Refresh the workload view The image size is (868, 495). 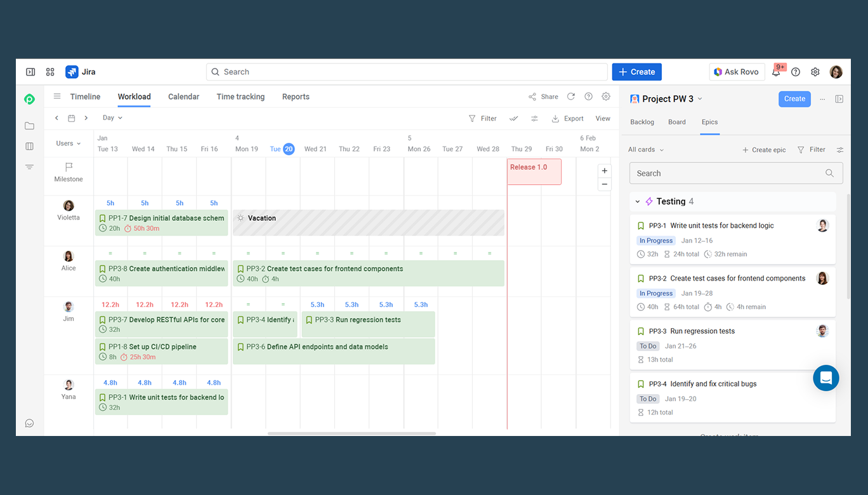point(571,96)
